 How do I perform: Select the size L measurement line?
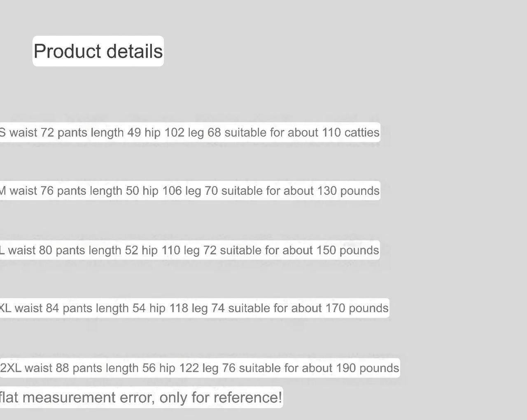click(x=189, y=250)
